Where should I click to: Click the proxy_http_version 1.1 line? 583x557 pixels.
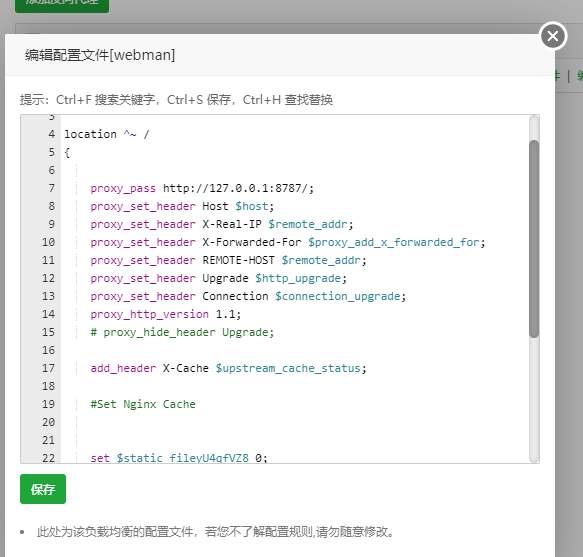click(x=166, y=314)
